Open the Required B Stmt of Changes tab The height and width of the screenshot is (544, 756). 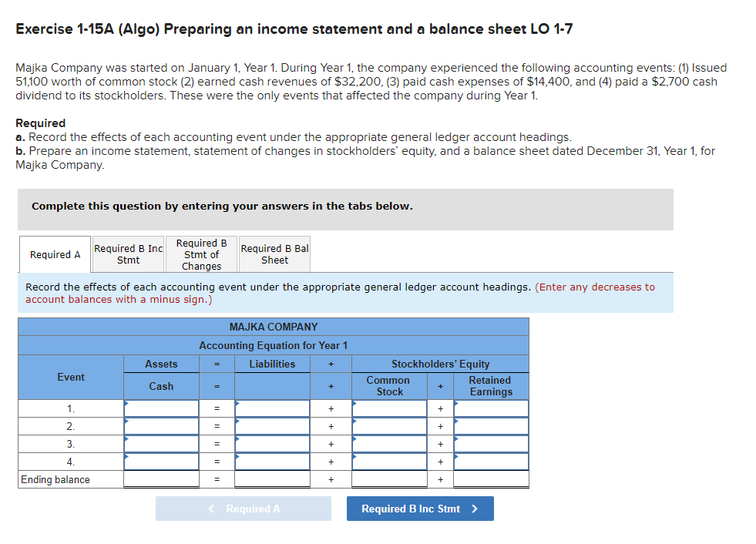(201, 254)
